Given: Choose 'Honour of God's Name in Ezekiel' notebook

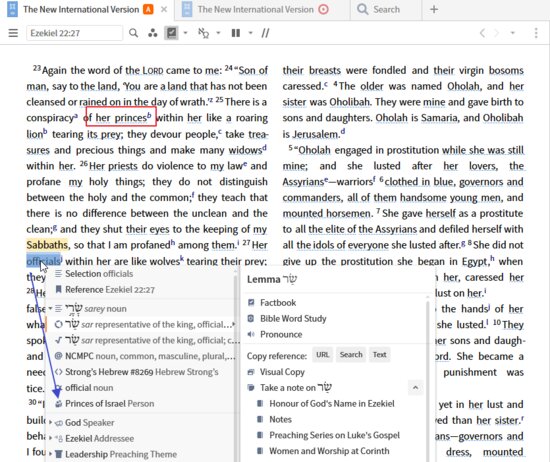Looking at the screenshot, I should click(x=326, y=403).
